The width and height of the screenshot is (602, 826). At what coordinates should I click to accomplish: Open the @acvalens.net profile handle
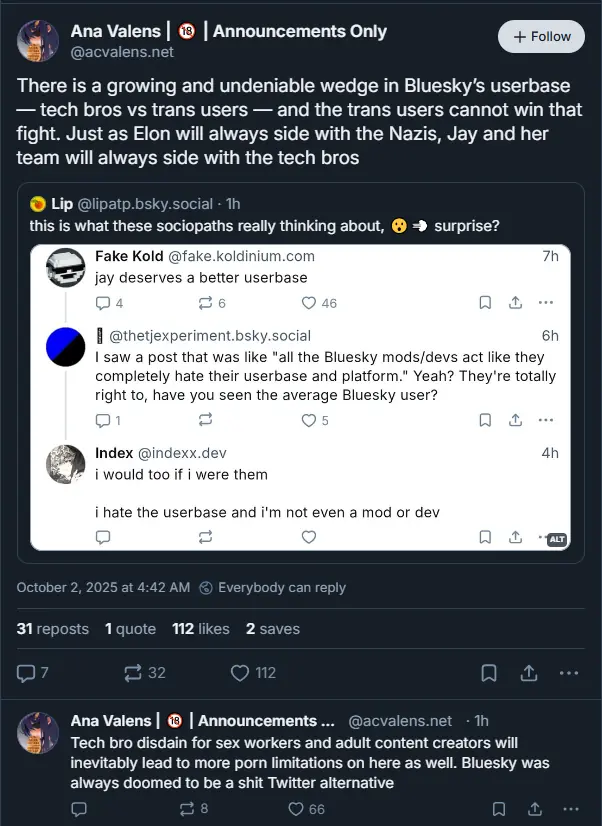121,52
